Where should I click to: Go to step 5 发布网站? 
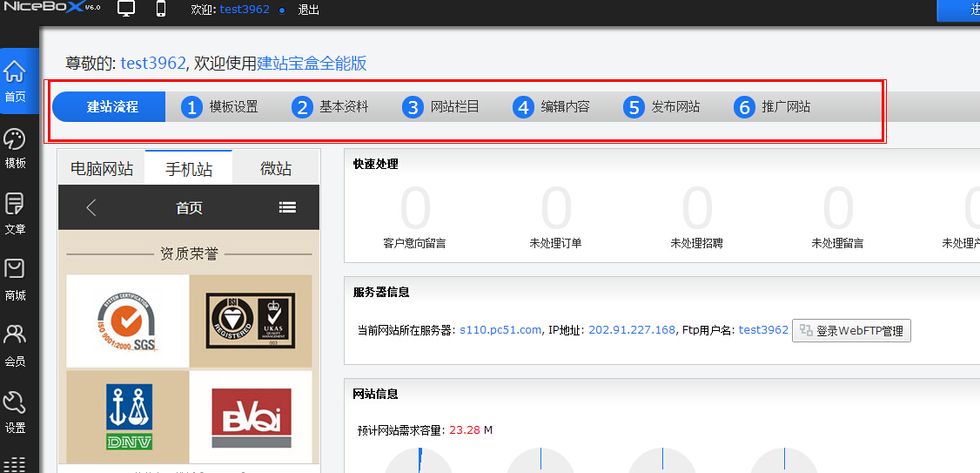coord(662,107)
